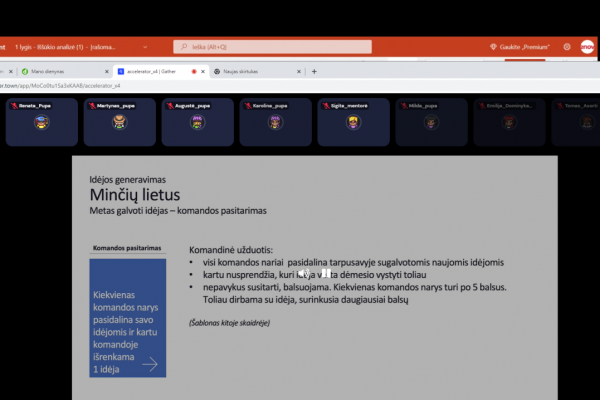This screenshot has height=400, width=600.
Task: Click muted mic icon on Renata_Pupa
Action: (15, 106)
